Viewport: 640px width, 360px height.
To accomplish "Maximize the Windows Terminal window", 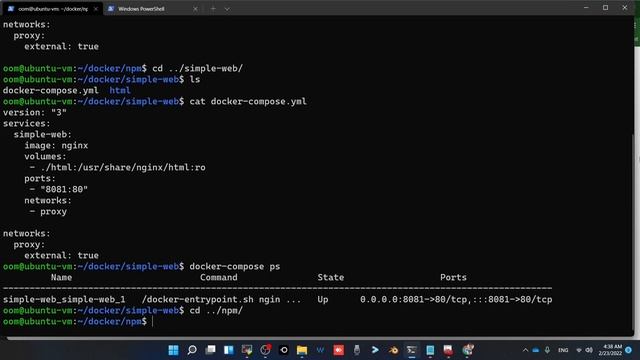I will coord(605,7).
